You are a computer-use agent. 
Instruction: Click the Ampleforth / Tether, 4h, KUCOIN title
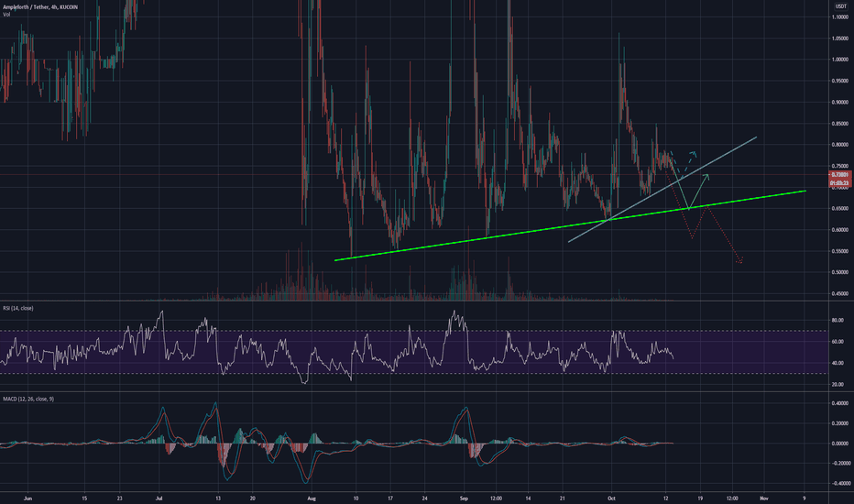tap(39, 7)
